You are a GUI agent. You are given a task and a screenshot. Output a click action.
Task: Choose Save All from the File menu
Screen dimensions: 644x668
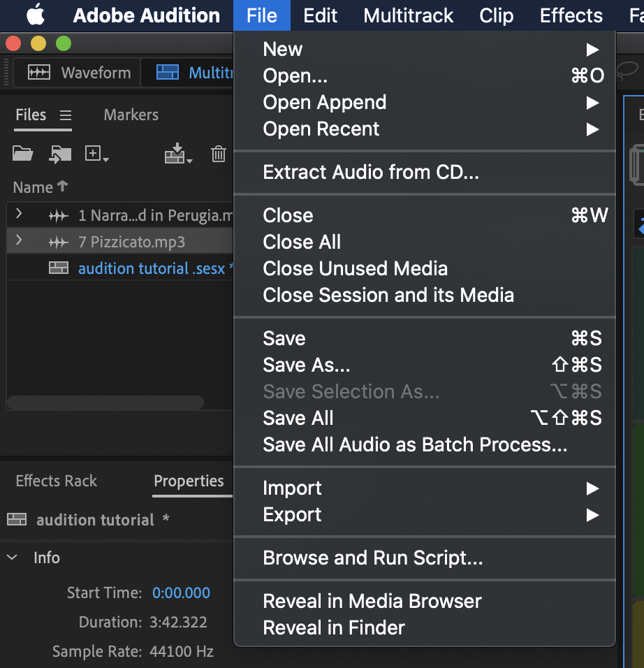[x=425, y=419]
